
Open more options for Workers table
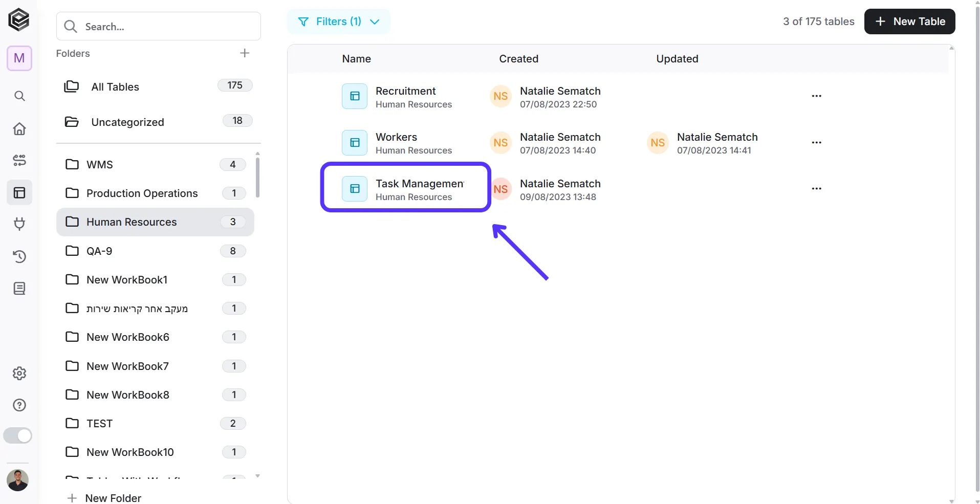pyautogui.click(x=816, y=143)
